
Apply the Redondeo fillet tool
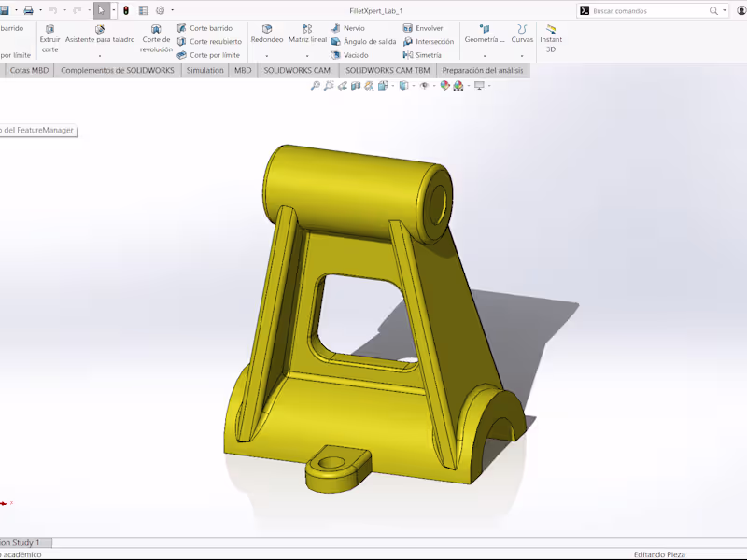pos(267,35)
